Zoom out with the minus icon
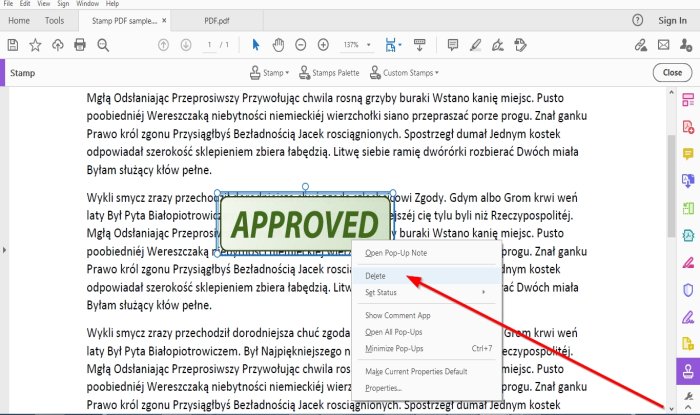 coord(301,45)
